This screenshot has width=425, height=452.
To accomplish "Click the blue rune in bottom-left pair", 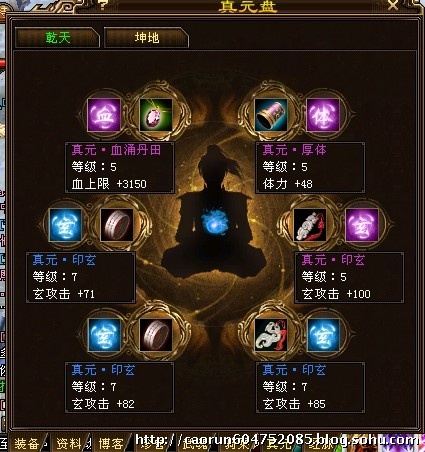I will [x=104, y=335].
